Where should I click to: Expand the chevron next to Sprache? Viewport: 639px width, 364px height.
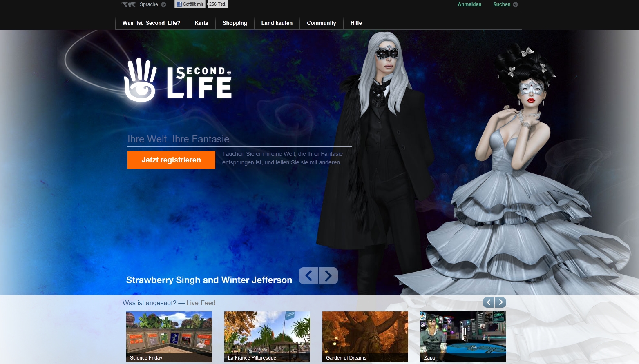[x=163, y=4]
